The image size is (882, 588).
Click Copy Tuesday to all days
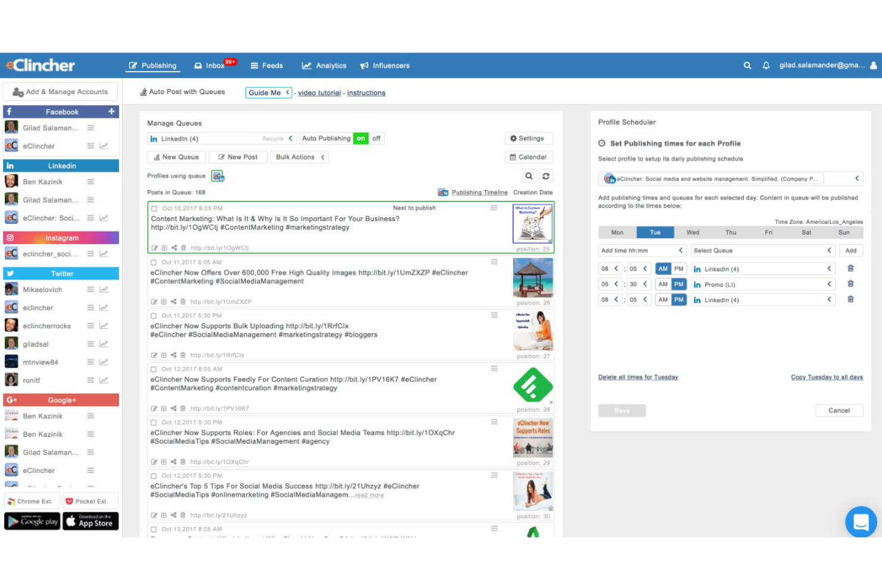[x=827, y=377]
